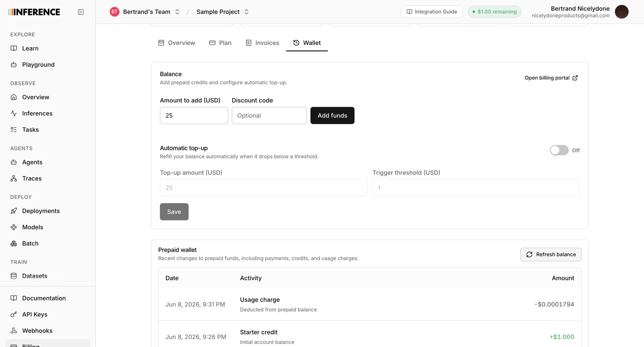Collapse the sidebar panel icon
Screen dimensions: 644x347
pos(81,12)
